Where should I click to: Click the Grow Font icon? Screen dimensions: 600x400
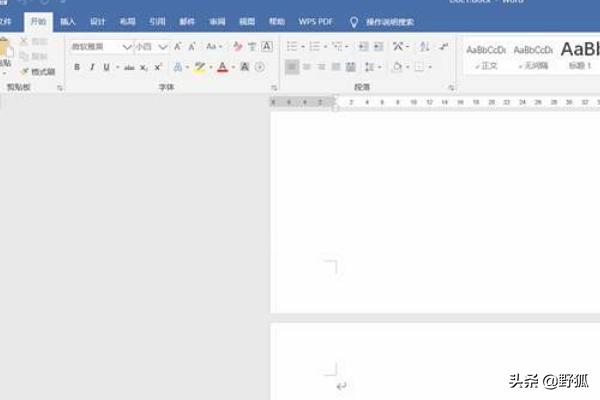pos(177,47)
